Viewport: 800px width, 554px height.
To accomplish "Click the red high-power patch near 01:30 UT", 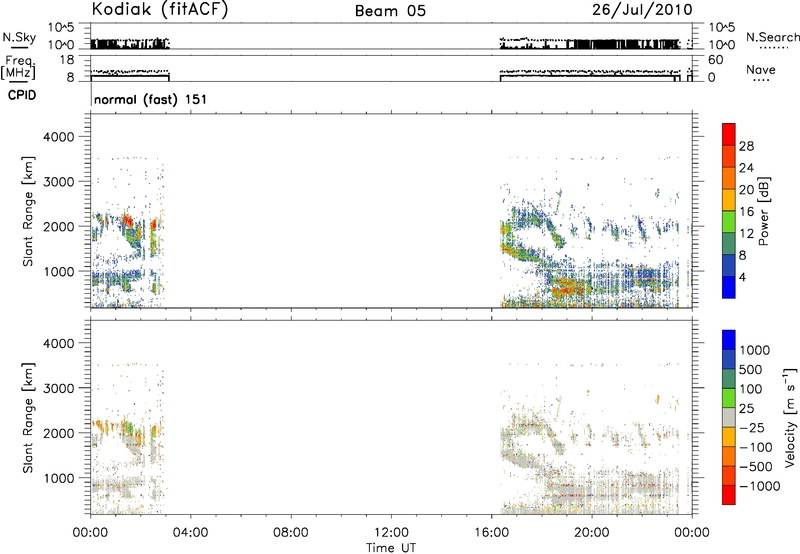I will pyautogui.click(x=128, y=221).
